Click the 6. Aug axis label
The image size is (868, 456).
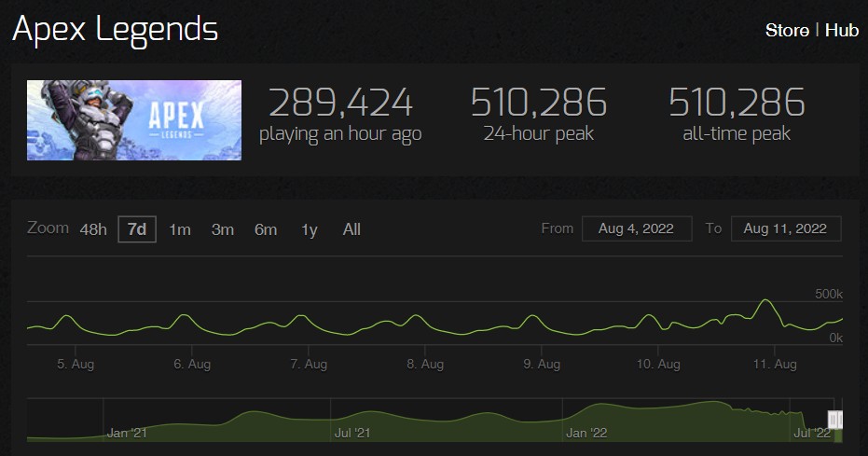tap(192, 364)
